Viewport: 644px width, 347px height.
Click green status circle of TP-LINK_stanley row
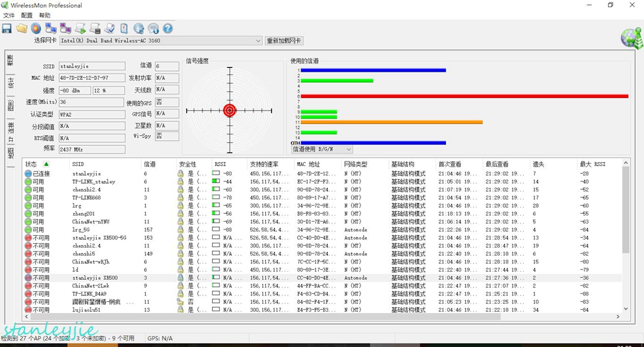pos(28,182)
